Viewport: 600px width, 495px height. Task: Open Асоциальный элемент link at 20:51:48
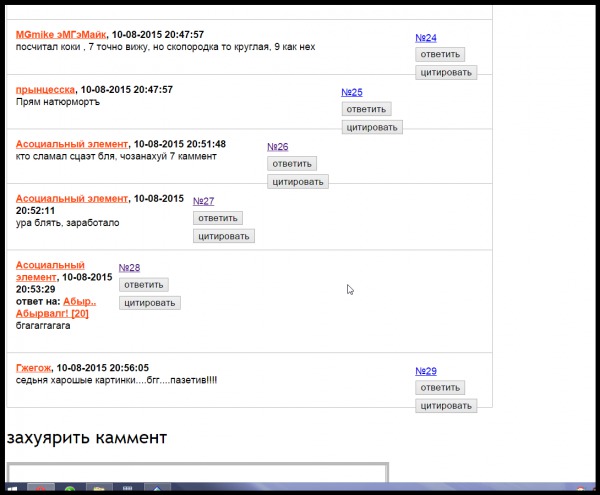72,144
